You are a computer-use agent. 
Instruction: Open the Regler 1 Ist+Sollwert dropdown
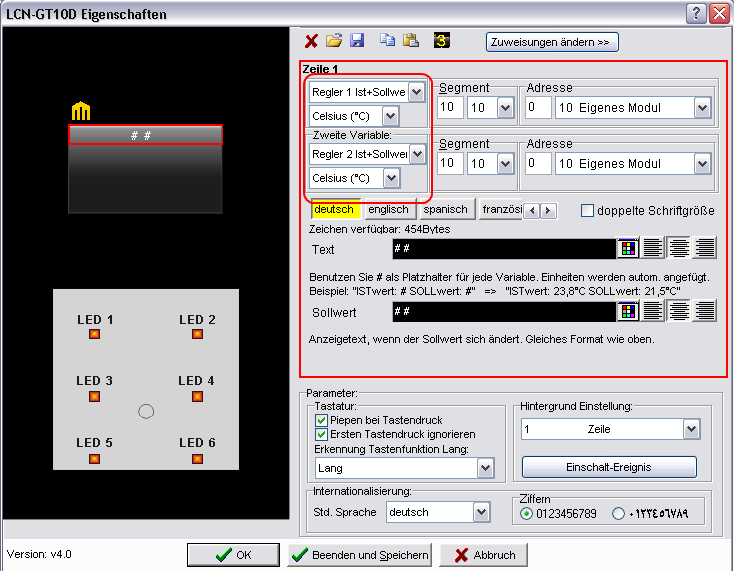(417, 92)
